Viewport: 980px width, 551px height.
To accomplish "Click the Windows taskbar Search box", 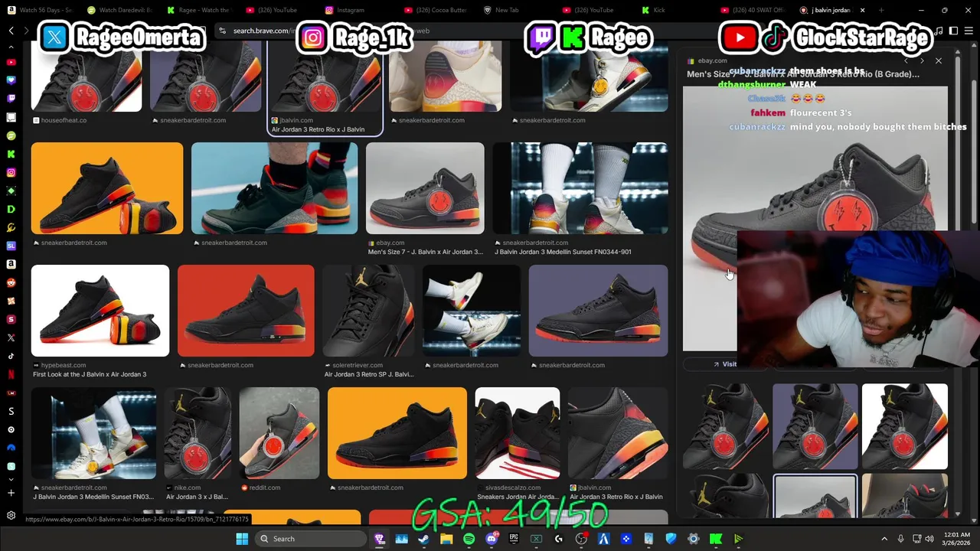I will pyautogui.click(x=311, y=539).
